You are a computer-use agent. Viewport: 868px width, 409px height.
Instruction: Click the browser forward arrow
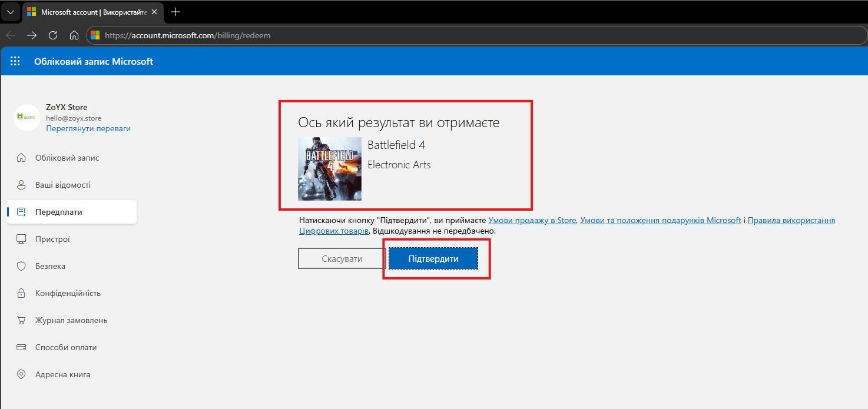32,35
